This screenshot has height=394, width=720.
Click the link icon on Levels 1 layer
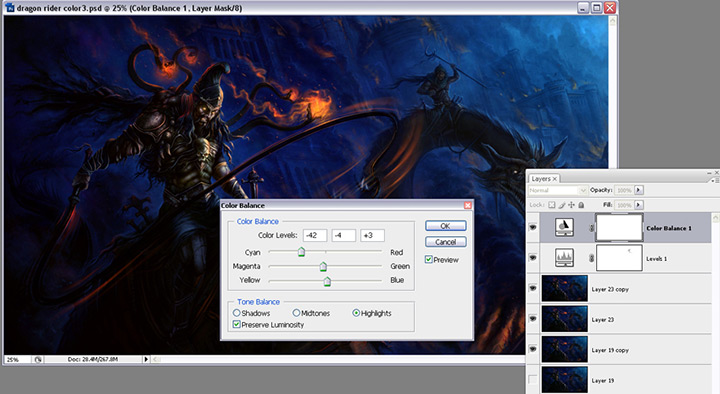pyautogui.click(x=591, y=259)
